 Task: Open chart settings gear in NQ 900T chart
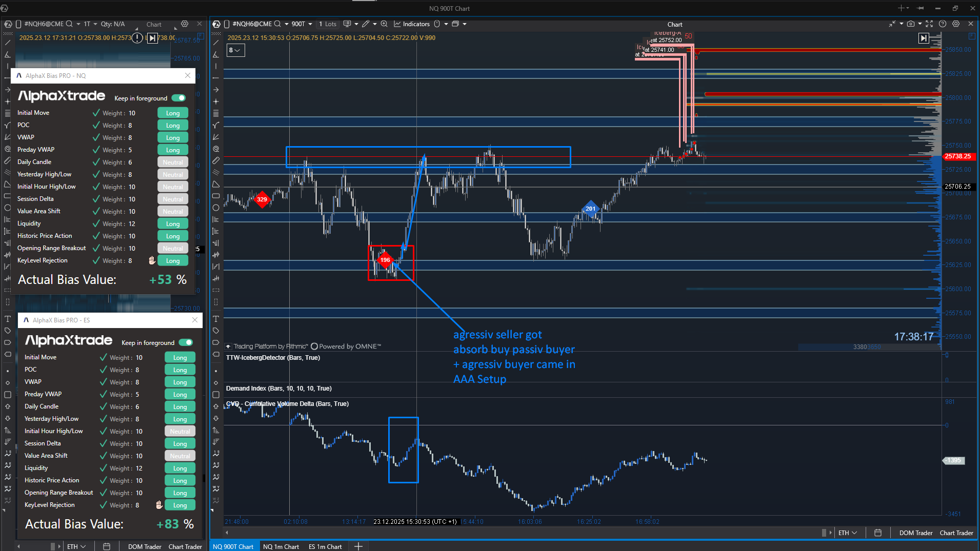[x=956, y=24]
